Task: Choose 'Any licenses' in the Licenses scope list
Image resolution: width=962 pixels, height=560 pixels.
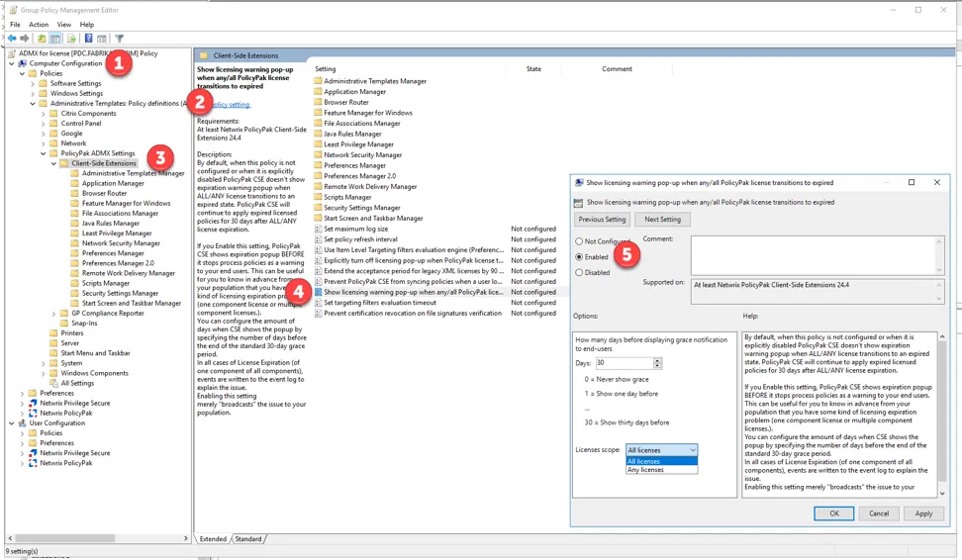Action: (x=646, y=470)
